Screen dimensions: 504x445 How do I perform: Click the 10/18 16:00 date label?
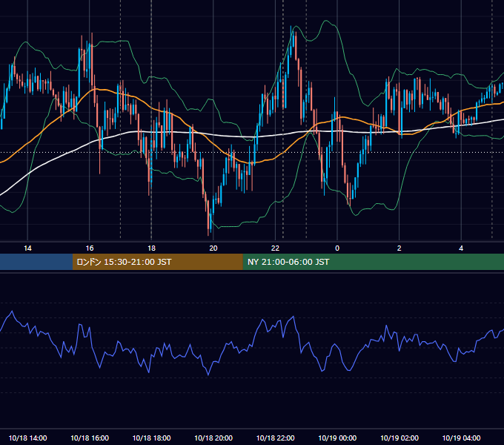(x=90, y=438)
